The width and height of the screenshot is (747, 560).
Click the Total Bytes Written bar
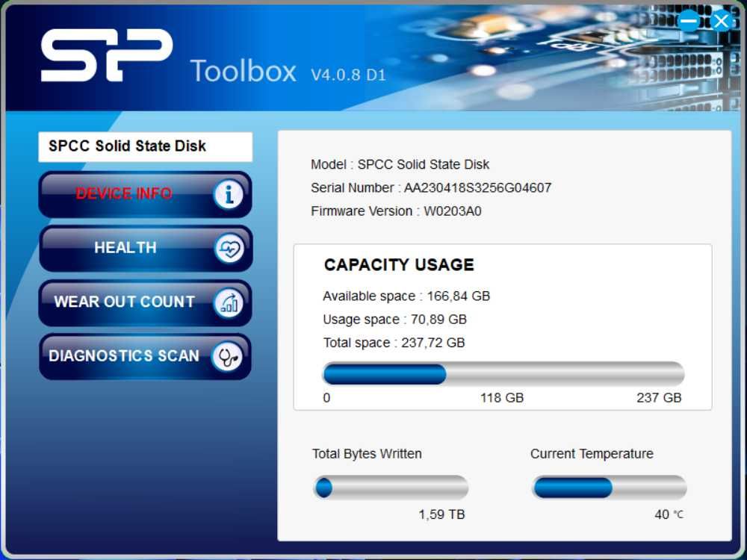(x=391, y=487)
